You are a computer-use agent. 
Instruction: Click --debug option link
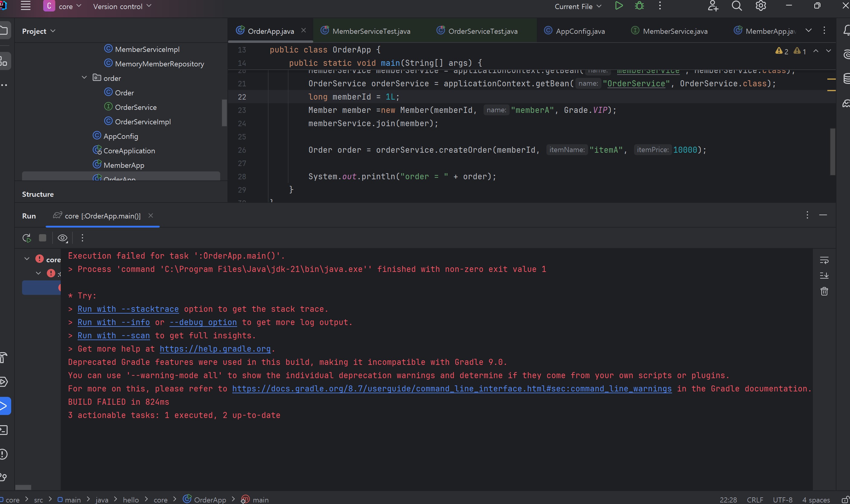203,322
